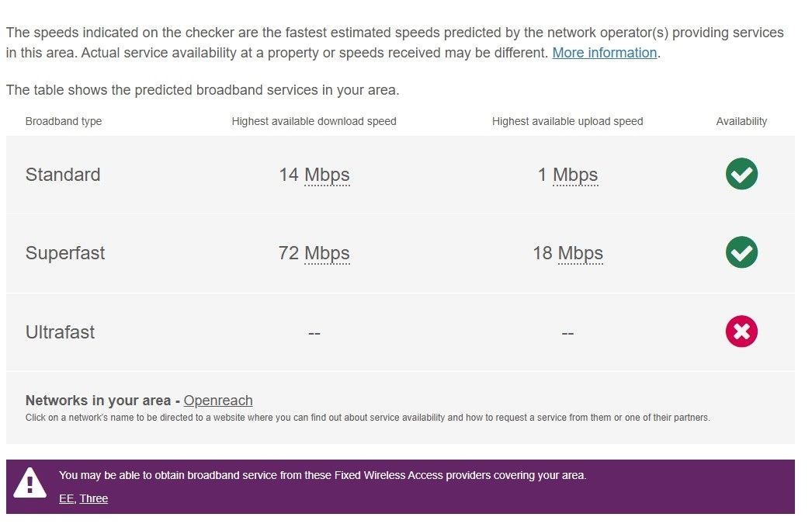The width and height of the screenshot is (812, 524).
Task: Select the Ultrafast broadband type row label
Action: point(60,332)
